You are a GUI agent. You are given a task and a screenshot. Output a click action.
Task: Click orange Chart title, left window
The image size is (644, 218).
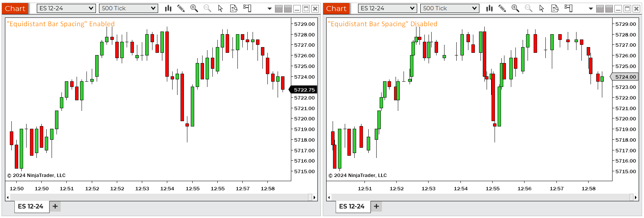click(15, 8)
